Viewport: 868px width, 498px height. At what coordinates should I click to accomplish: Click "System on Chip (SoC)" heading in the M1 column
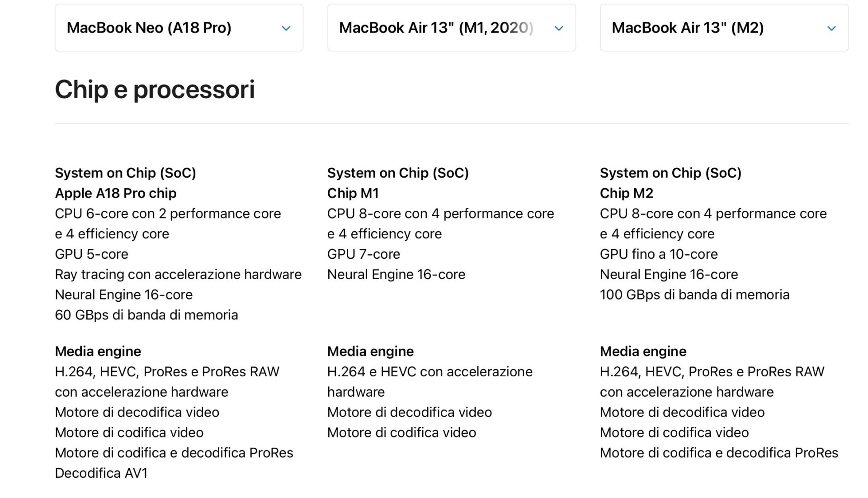pyautogui.click(x=398, y=173)
